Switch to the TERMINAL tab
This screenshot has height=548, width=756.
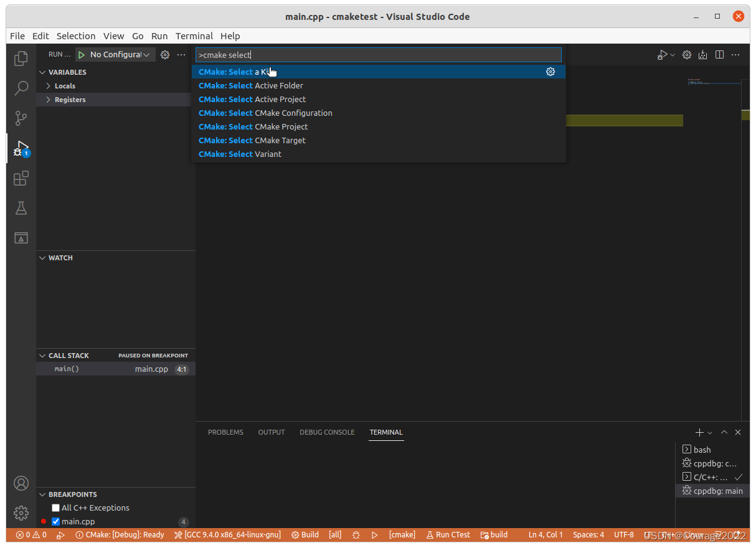click(386, 432)
